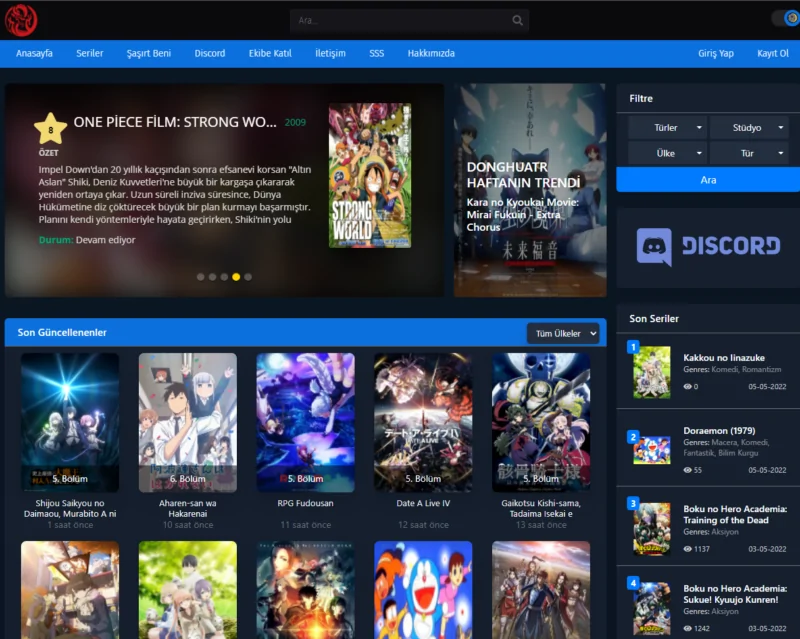Click the Son Güncellenenler heading
800x639 pixels.
point(62,332)
